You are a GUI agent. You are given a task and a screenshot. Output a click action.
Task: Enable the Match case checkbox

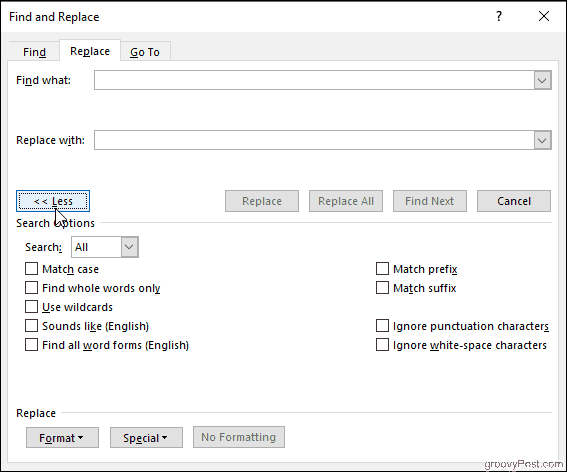tap(32, 269)
